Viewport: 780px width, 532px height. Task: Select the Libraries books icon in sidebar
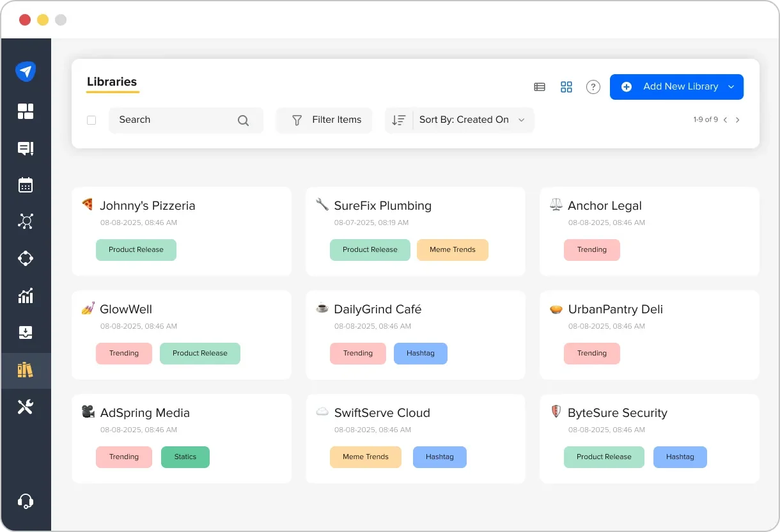coord(26,370)
